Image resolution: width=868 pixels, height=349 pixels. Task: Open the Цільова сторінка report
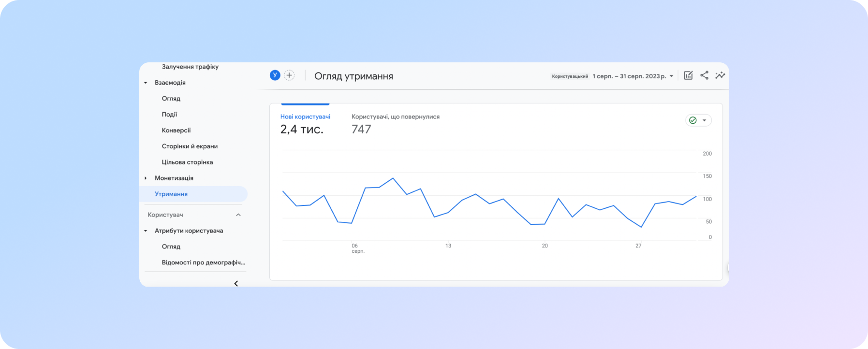(x=187, y=162)
